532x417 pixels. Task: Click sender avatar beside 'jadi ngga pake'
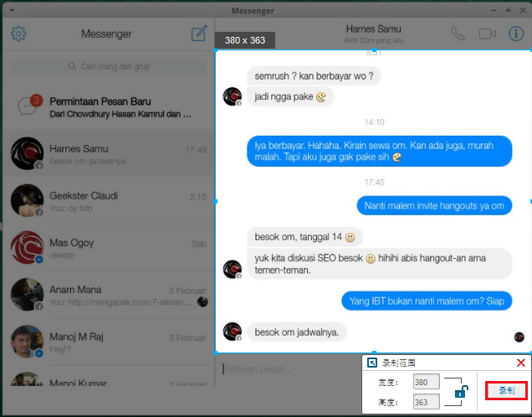coord(233,96)
